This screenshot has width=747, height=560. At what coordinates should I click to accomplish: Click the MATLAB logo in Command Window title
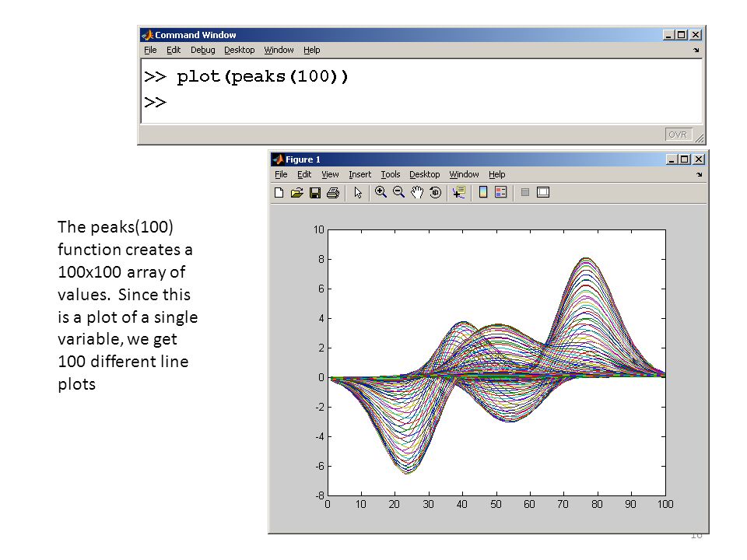(147, 35)
